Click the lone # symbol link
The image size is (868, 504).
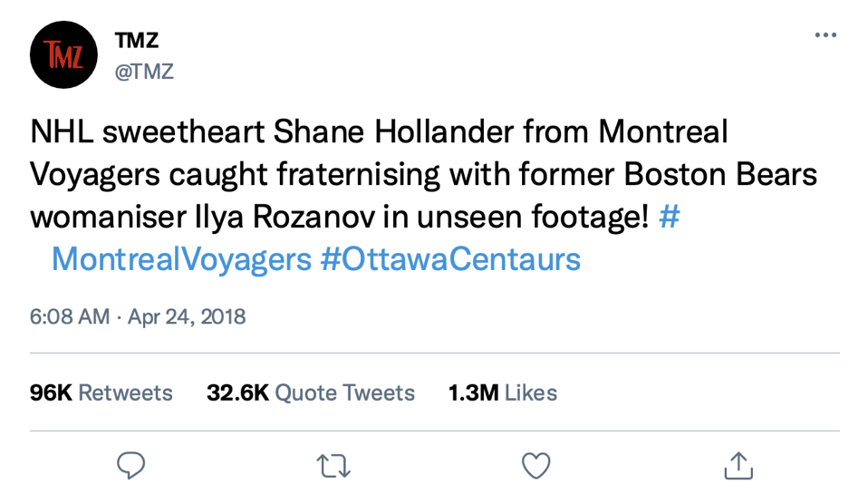670,218
